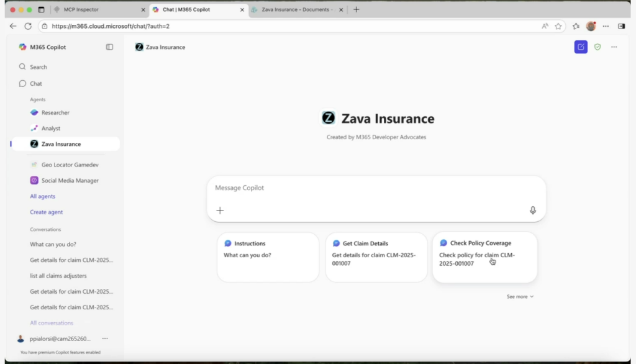This screenshot has width=636, height=364.
Task: Collapse the sidebar panel icon
Action: click(x=109, y=47)
